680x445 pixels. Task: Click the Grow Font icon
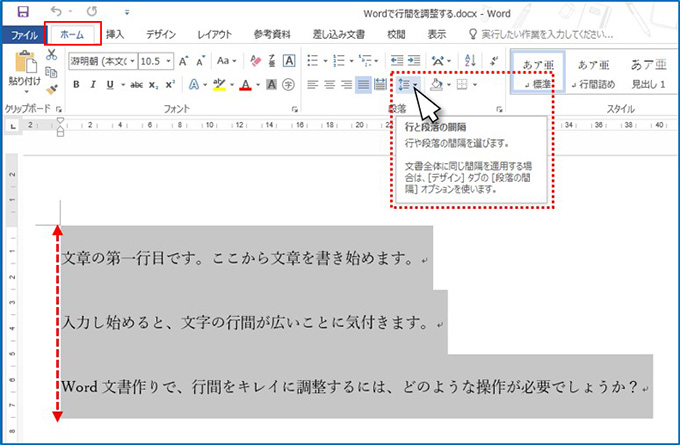(x=183, y=61)
